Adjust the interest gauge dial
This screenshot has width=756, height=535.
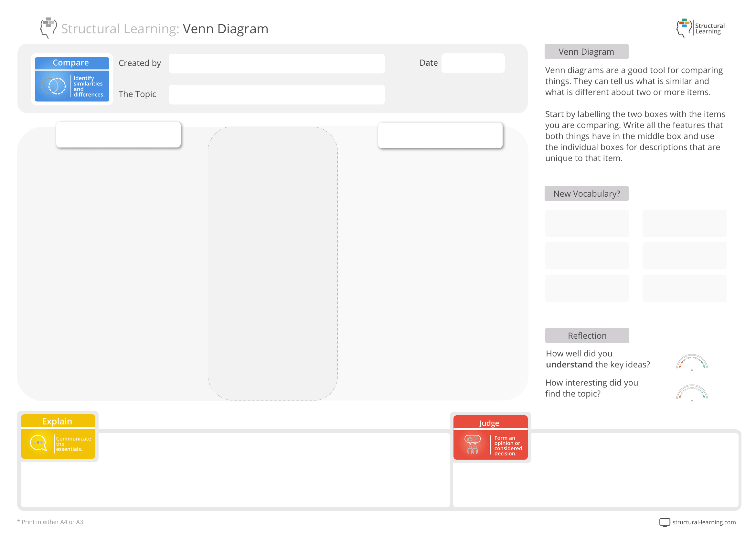tap(693, 394)
